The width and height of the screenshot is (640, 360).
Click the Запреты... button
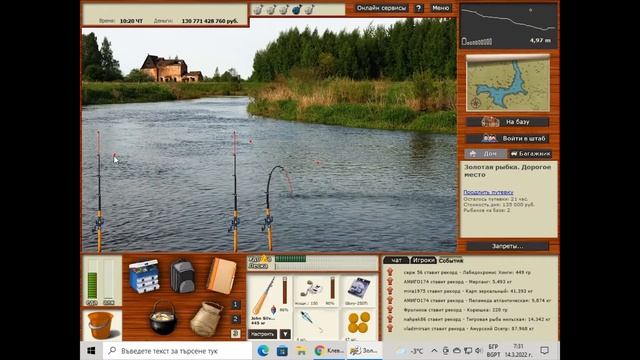click(x=507, y=246)
